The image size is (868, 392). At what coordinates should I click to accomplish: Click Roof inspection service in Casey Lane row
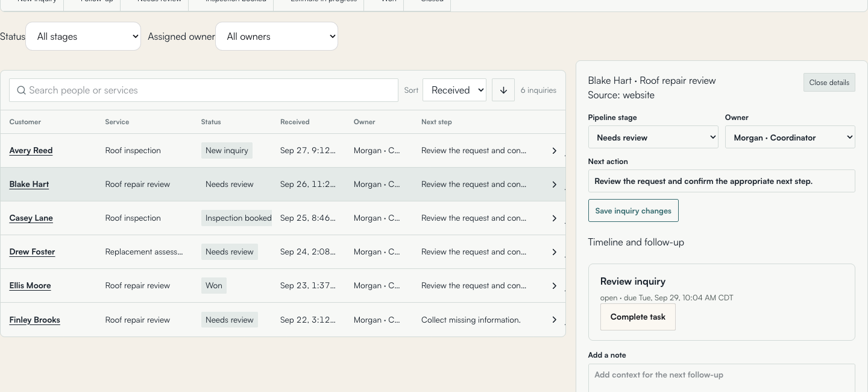(133, 218)
